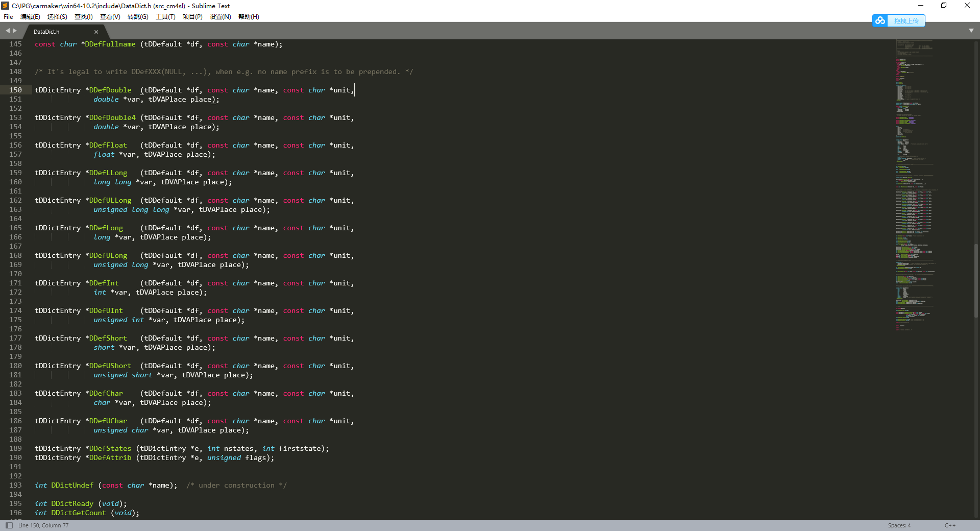Screen dimensions: 980x531
Task: Click the 拖拽上传 upload button
Action: [906, 21]
